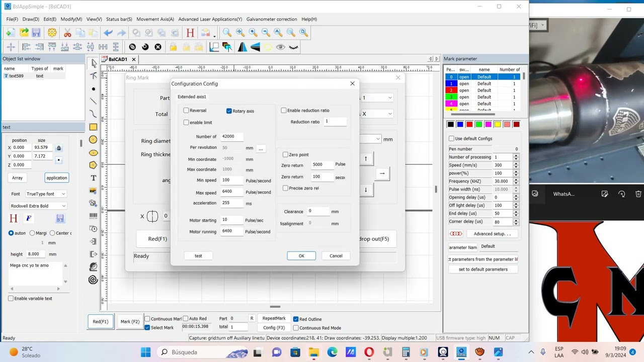The width and height of the screenshot is (644, 362).
Task: Select the Polygon drawing tool
Action: [93, 165]
